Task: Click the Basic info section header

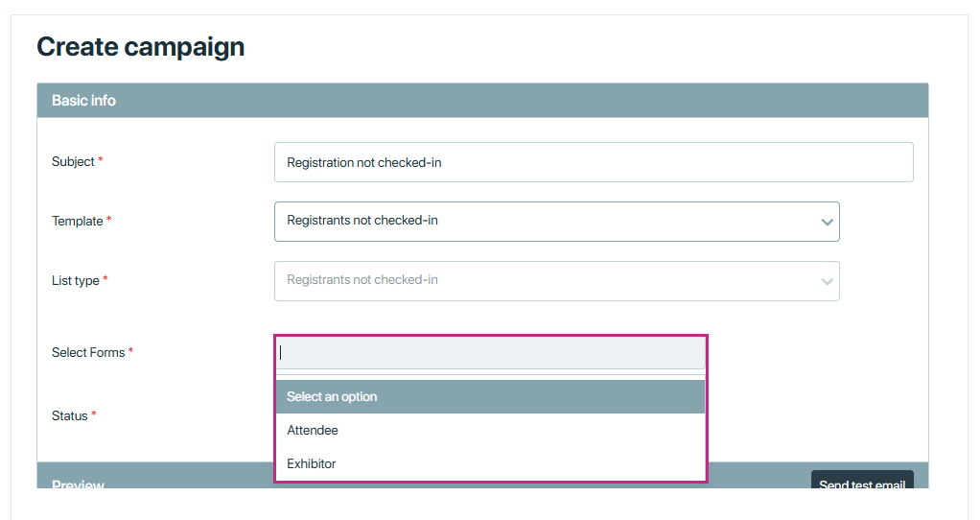Action: 482,101
